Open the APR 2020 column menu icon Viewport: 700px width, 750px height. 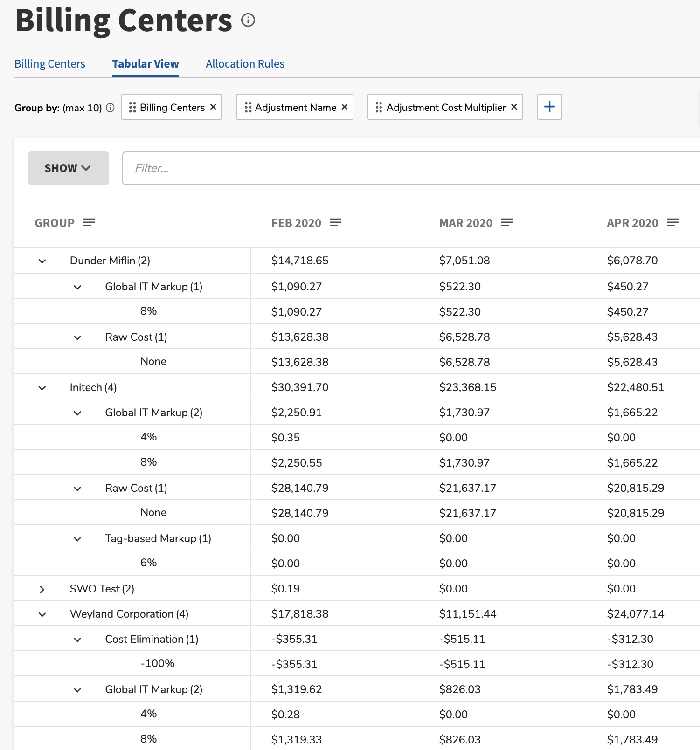pos(673,222)
